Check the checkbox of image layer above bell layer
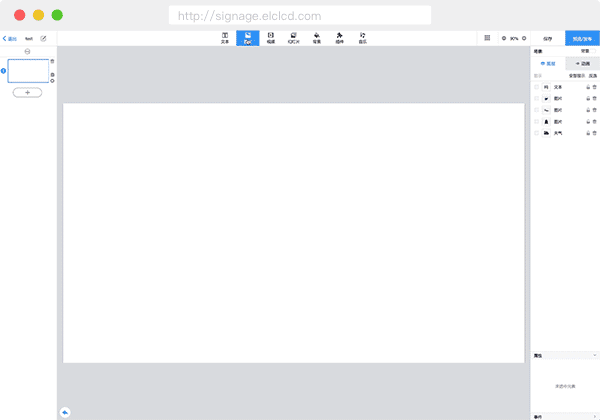Viewport: 600px width, 420px height. point(536,110)
